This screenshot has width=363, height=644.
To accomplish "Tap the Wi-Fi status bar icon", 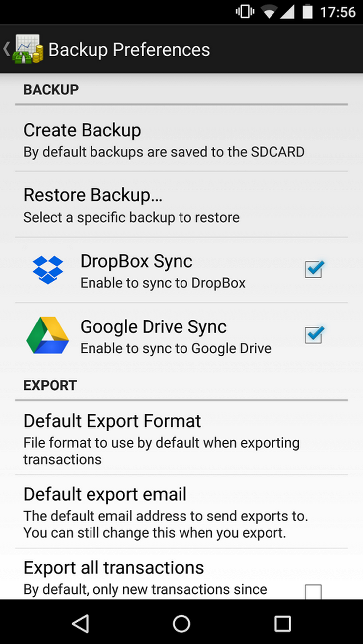I will [269, 12].
